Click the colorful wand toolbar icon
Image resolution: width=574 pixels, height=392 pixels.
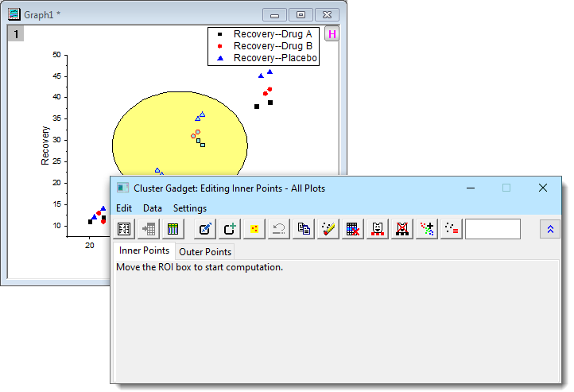click(328, 229)
